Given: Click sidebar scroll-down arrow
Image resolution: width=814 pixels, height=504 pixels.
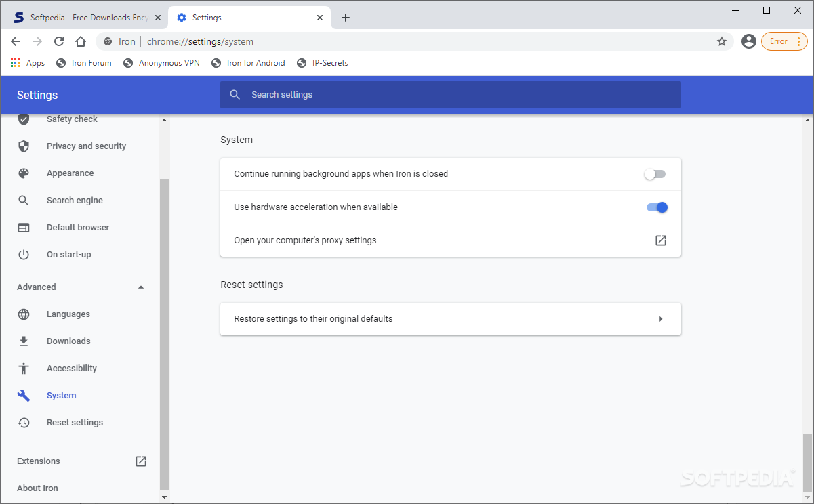Looking at the screenshot, I should click(x=164, y=497).
